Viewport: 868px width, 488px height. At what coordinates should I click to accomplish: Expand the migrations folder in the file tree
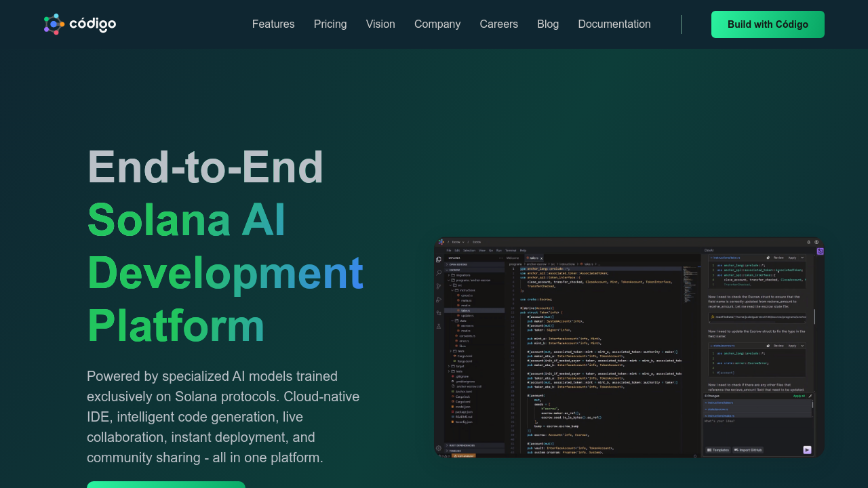point(462,275)
